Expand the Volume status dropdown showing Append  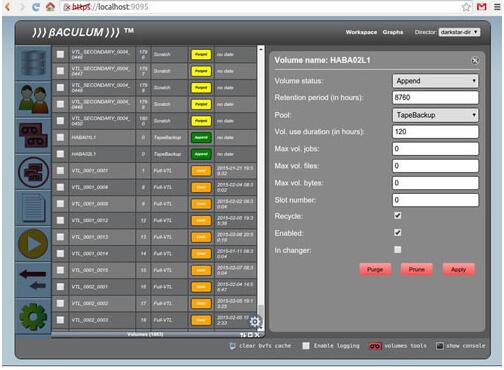click(x=435, y=81)
